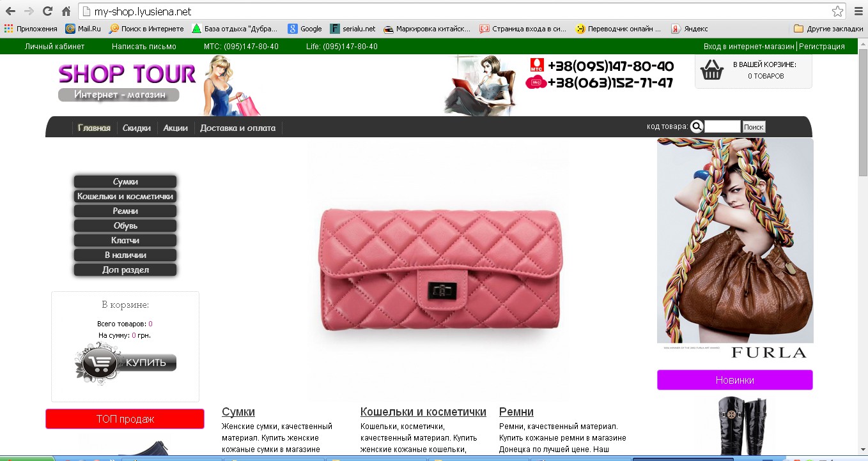The image size is (868, 461).
Task: Click the shopping basket icon in the header
Action: (x=711, y=70)
